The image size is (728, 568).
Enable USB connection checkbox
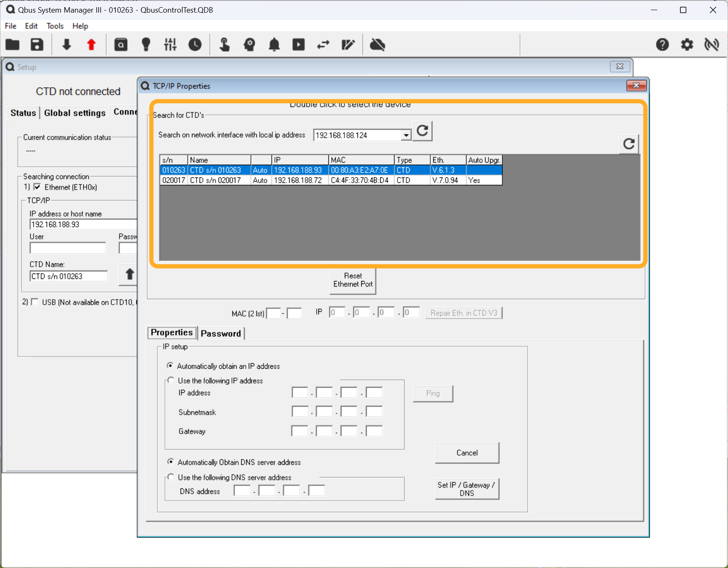click(35, 302)
